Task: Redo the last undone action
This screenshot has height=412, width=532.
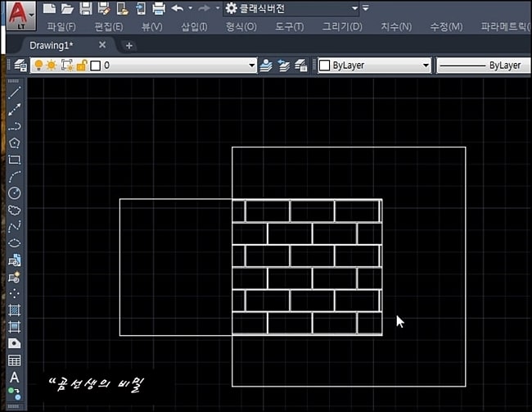Action: click(204, 8)
